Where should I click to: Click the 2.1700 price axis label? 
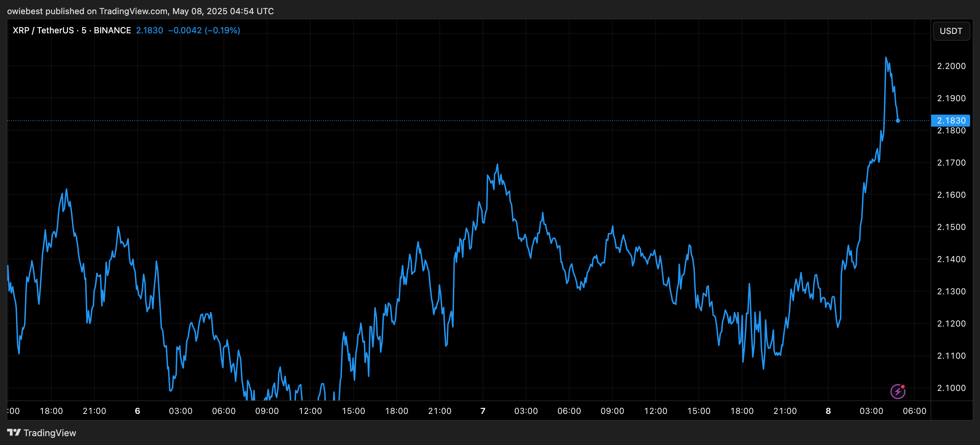pyautogui.click(x=951, y=163)
